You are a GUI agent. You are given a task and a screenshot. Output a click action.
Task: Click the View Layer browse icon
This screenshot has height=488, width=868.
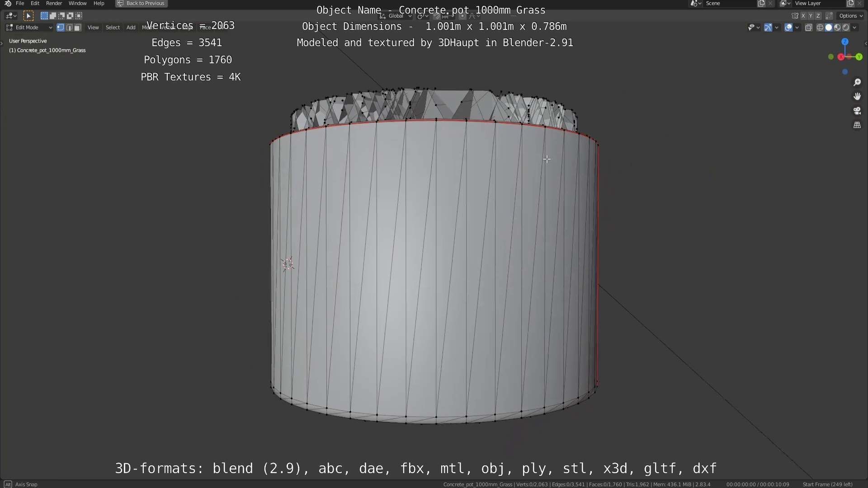pyautogui.click(x=785, y=3)
